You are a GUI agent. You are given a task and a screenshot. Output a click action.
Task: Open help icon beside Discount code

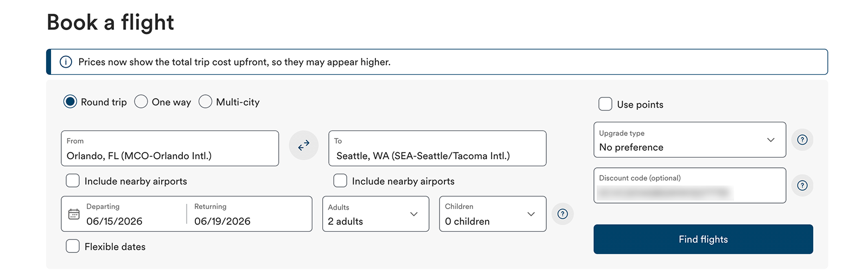pos(802,186)
